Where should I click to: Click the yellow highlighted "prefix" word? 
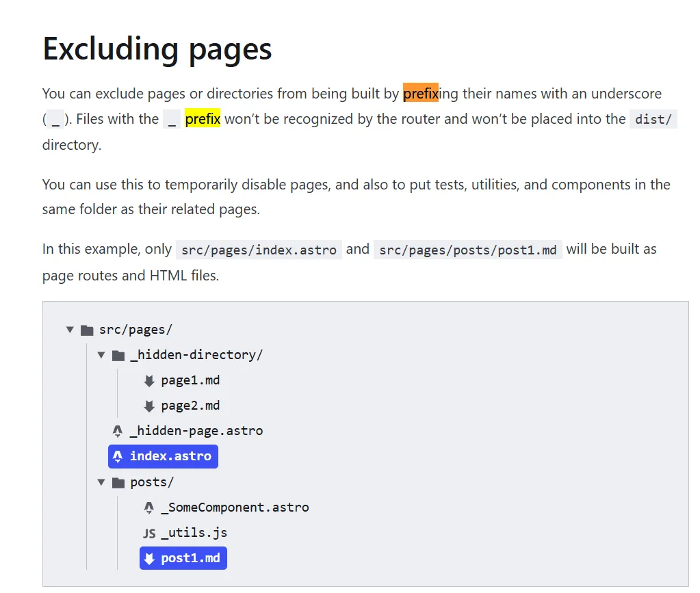click(203, 119)
